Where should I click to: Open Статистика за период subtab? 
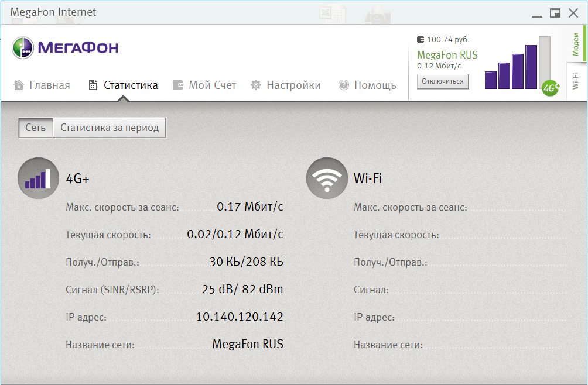pyautogui.click(x=110, y=128)
